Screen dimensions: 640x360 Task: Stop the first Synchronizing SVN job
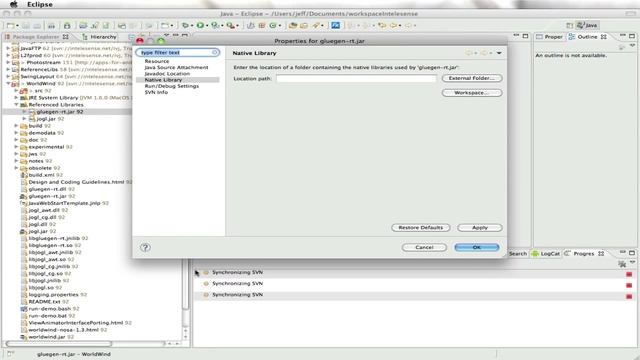click(629, 274)
